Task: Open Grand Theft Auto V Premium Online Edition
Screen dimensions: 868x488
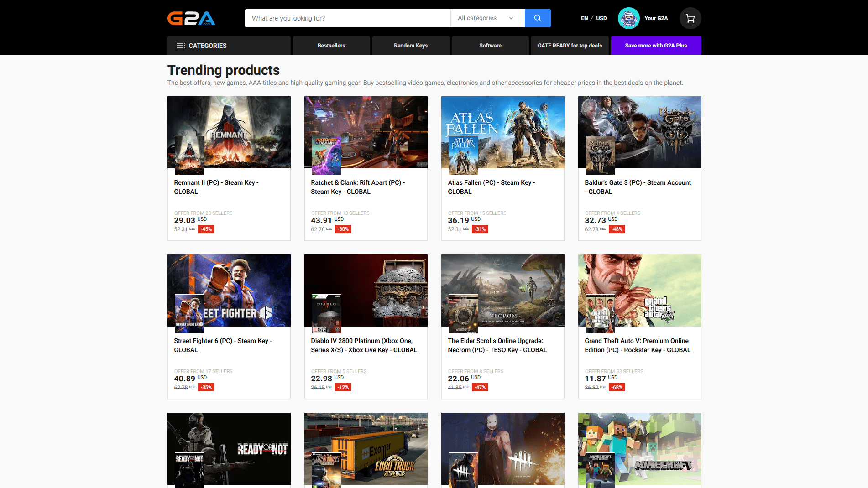Action: (x=637, y=345)
